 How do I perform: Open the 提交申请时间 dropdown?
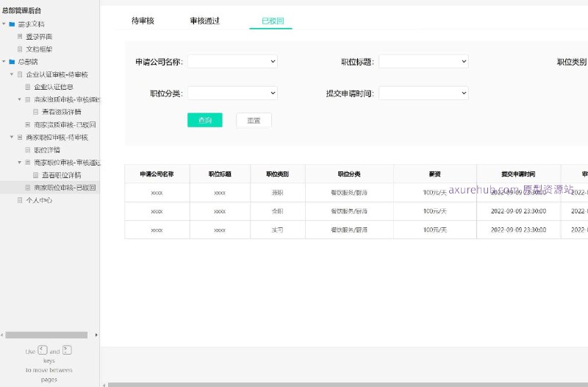[x=424, y=93]
